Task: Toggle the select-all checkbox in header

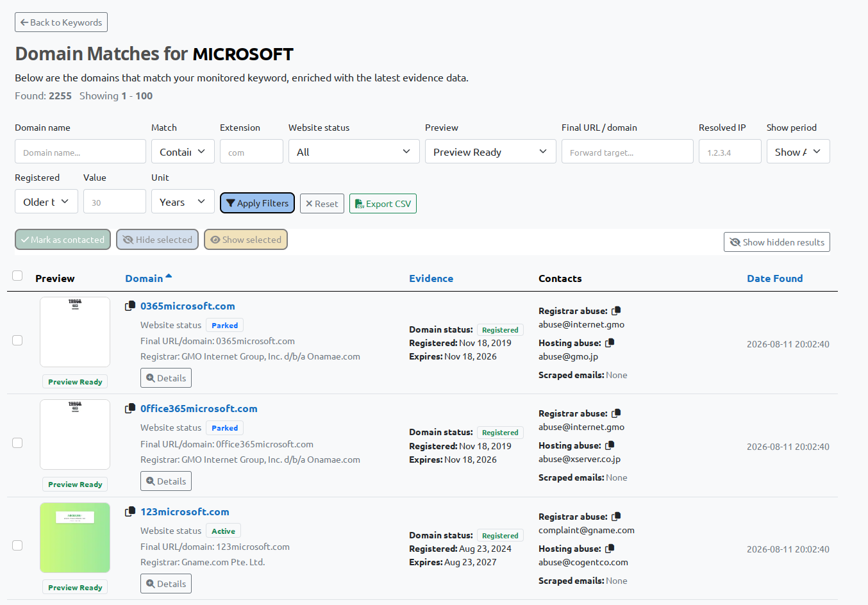Action: 17,276
